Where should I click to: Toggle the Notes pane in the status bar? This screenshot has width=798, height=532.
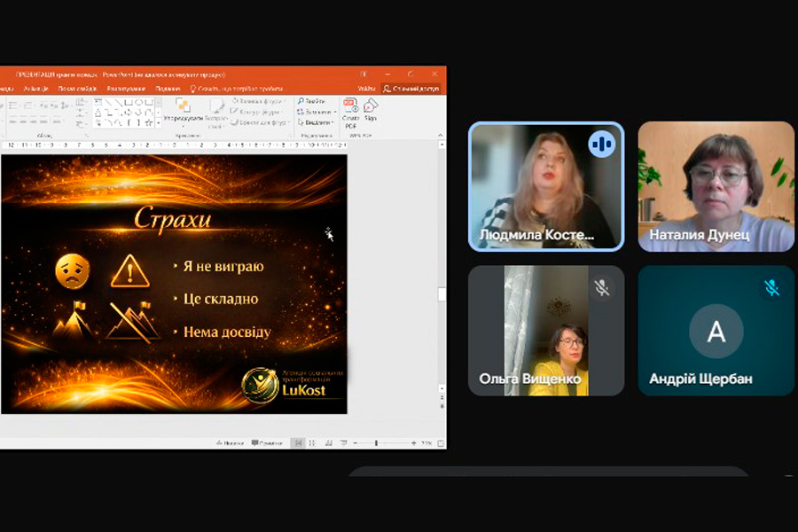(230, 443)
